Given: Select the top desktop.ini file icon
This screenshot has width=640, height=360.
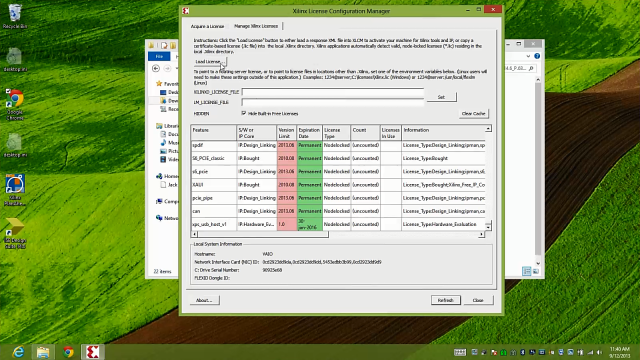Looking at the screenshot, I should point(15,60).
